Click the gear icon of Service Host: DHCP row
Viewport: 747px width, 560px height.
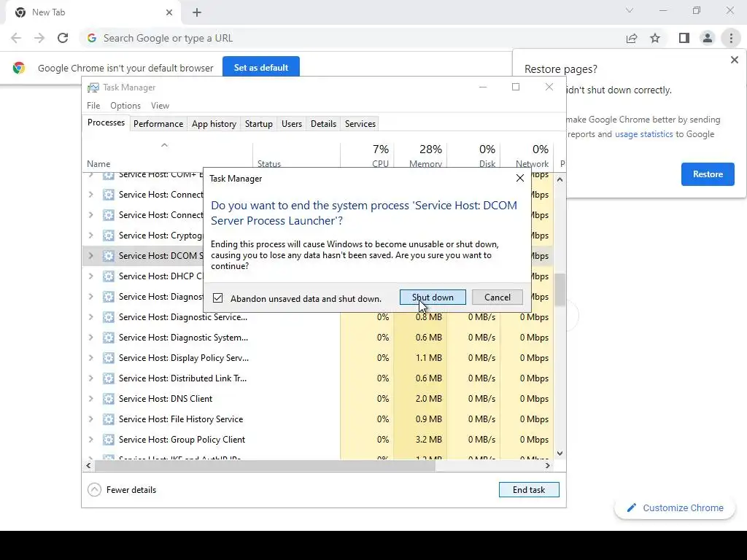(x=109, y=276)
